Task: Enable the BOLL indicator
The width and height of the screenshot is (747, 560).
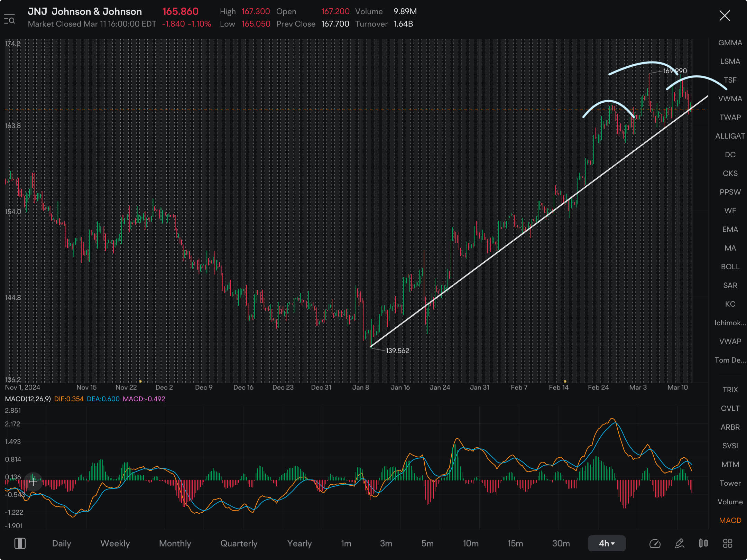Action: click(x=730, y=267)
